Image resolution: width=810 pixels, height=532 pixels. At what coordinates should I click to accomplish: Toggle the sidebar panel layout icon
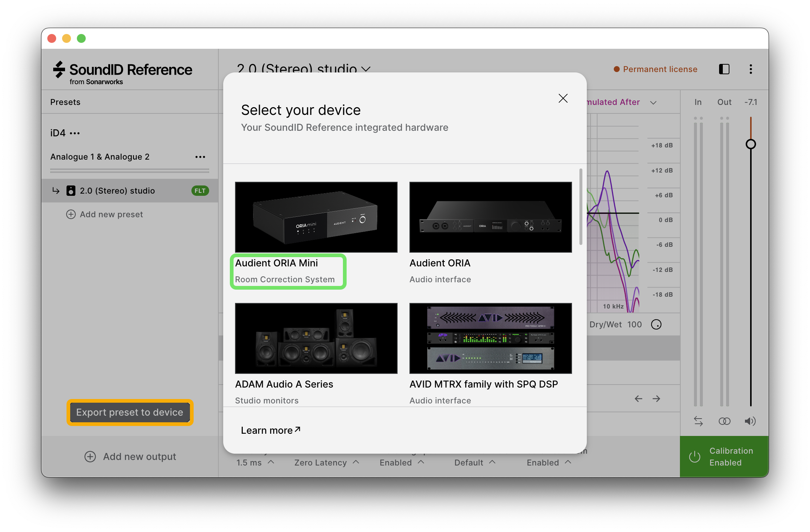pyautogui.click(x=724, y=69)
